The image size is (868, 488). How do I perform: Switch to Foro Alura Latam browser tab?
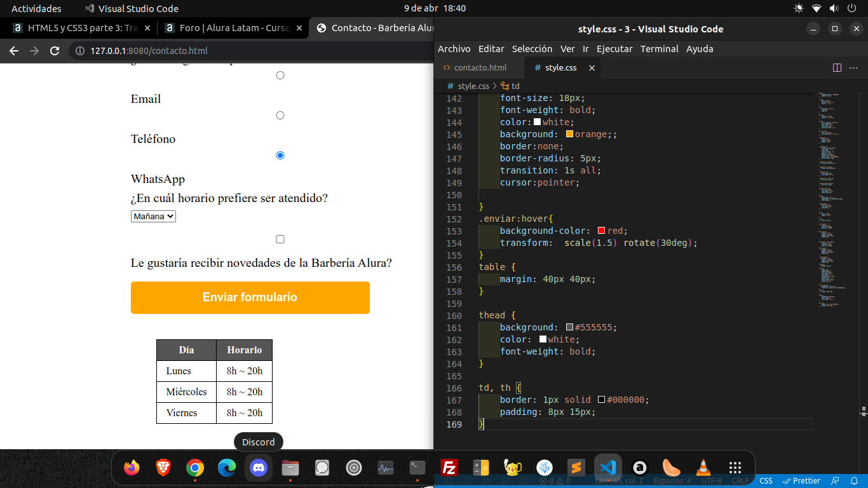tap(233, 28)
